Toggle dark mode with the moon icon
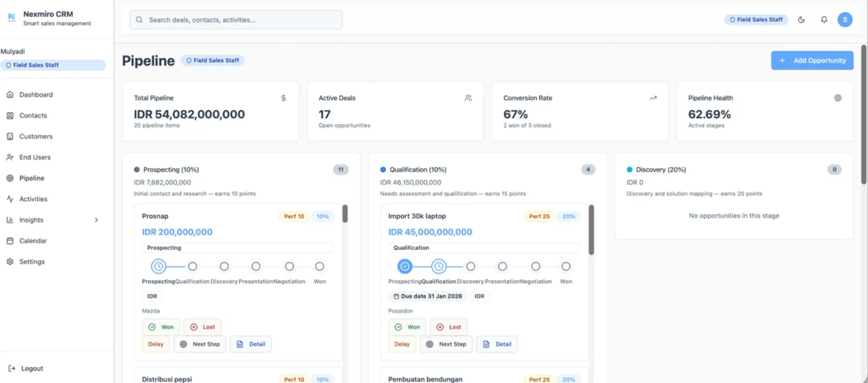This screenshot has height=383, width=868. 801,19
